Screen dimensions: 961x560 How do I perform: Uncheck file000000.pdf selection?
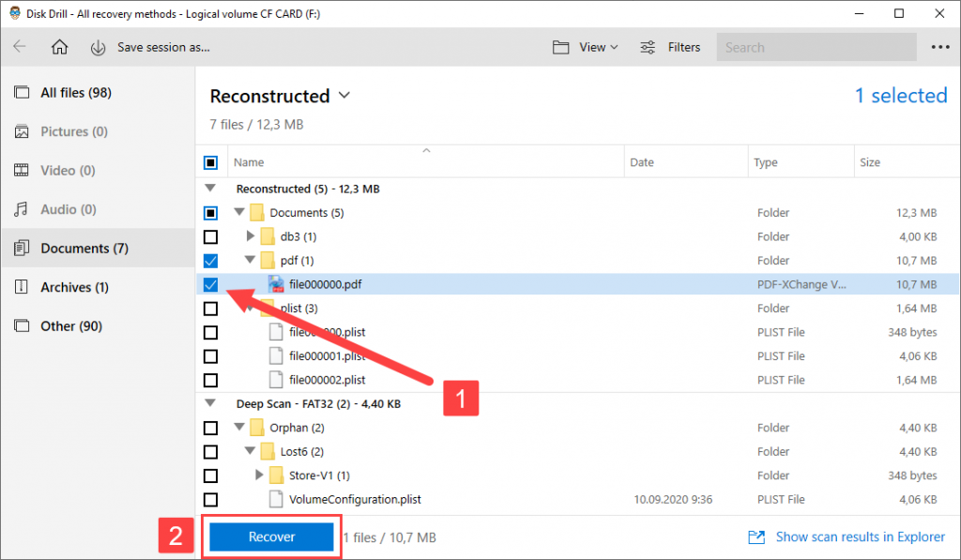tap(210, 284)
